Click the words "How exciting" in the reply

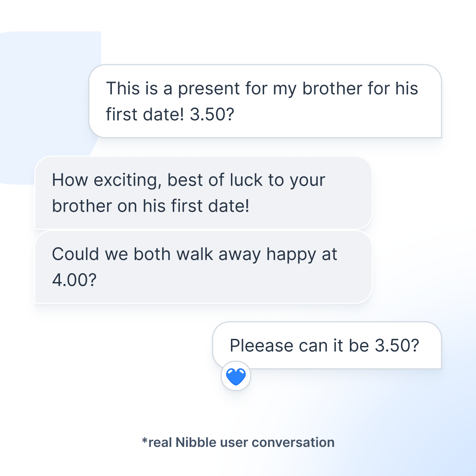tap(106, 180)
